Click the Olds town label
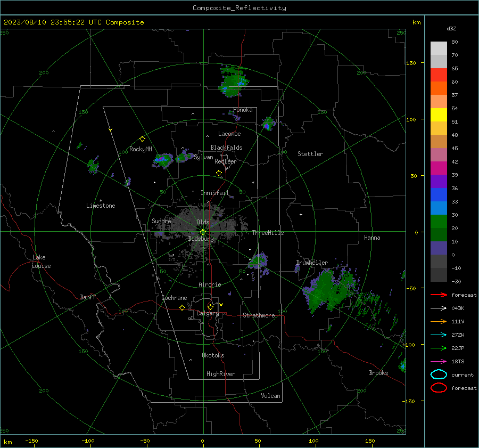The width and height of the screenshot is (479, 448). (203, 222)
